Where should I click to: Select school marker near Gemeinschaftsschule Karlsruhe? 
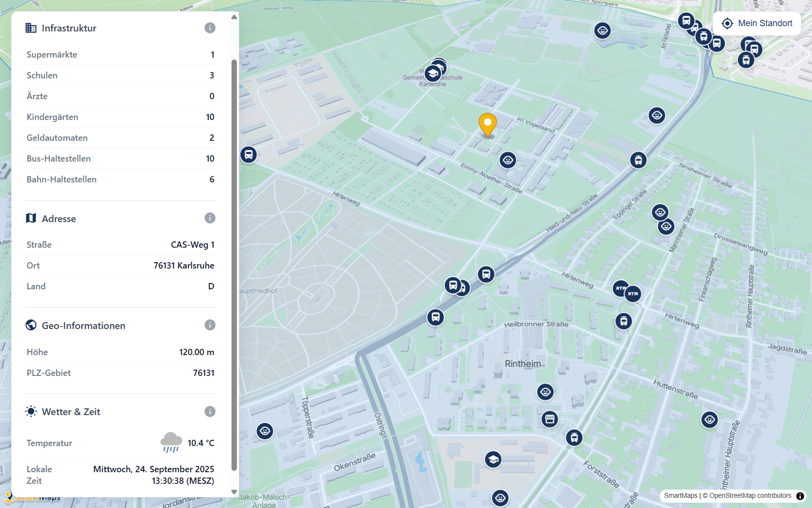(x=433, y=74)
